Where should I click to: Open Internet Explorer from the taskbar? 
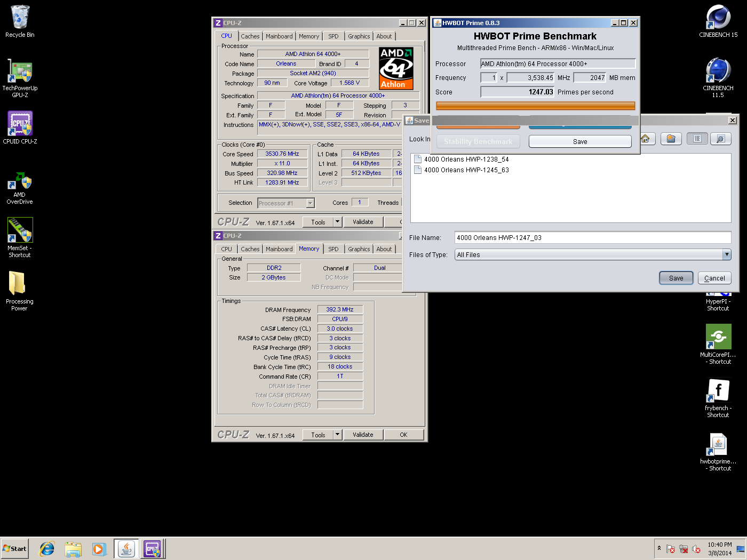pos(47,549)
